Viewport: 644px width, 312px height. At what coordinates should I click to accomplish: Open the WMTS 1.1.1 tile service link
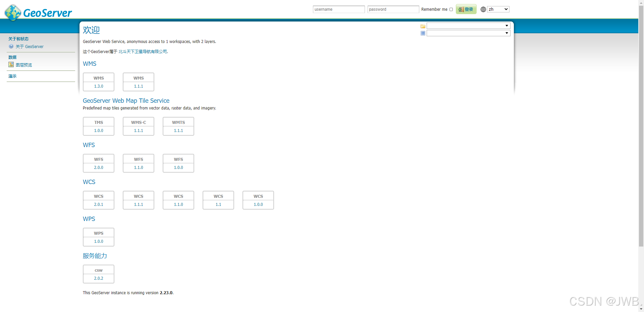pyautogui.click(x=178, y=130)
